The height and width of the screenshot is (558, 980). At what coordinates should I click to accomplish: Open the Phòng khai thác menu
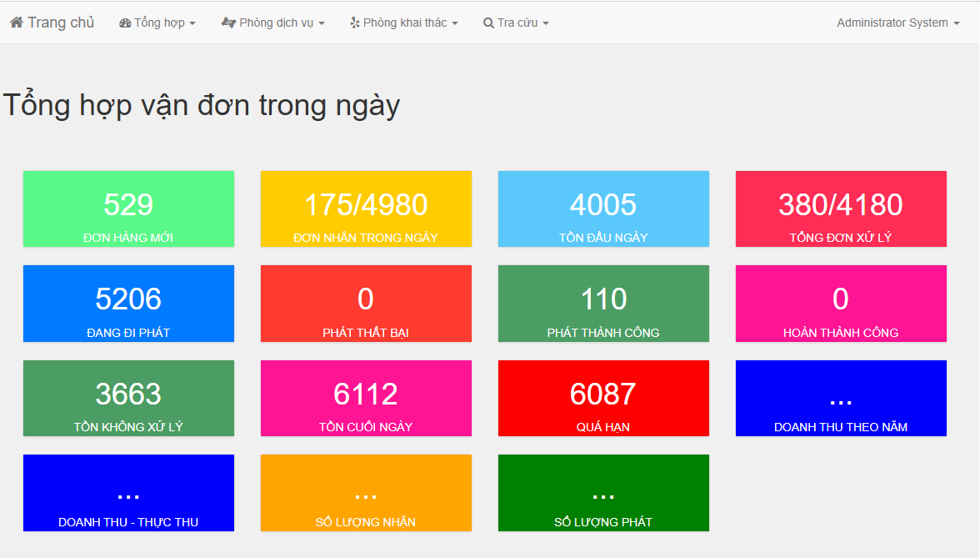pos(403,23)
